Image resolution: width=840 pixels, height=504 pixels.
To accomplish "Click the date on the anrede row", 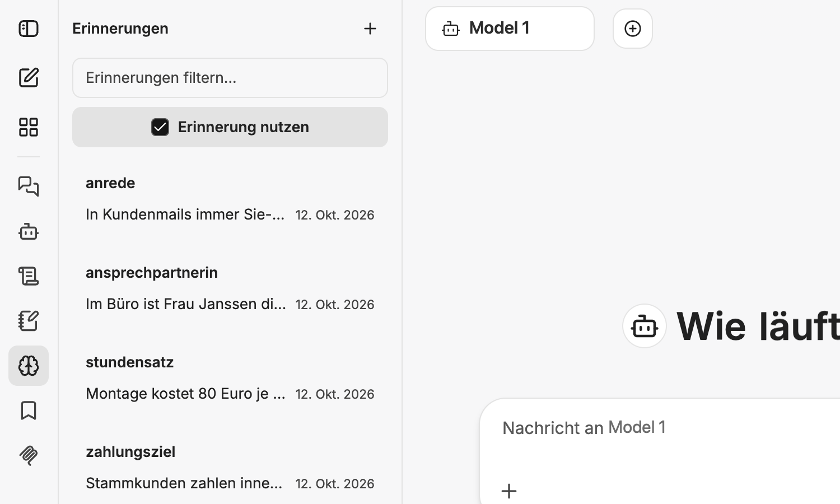I will point(335,215).
